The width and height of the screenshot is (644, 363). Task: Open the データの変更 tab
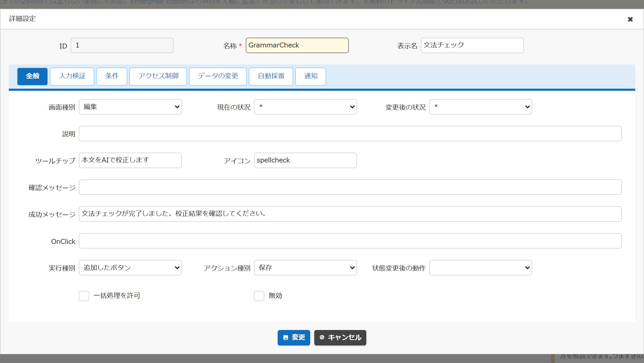click(x=218, y=76)
